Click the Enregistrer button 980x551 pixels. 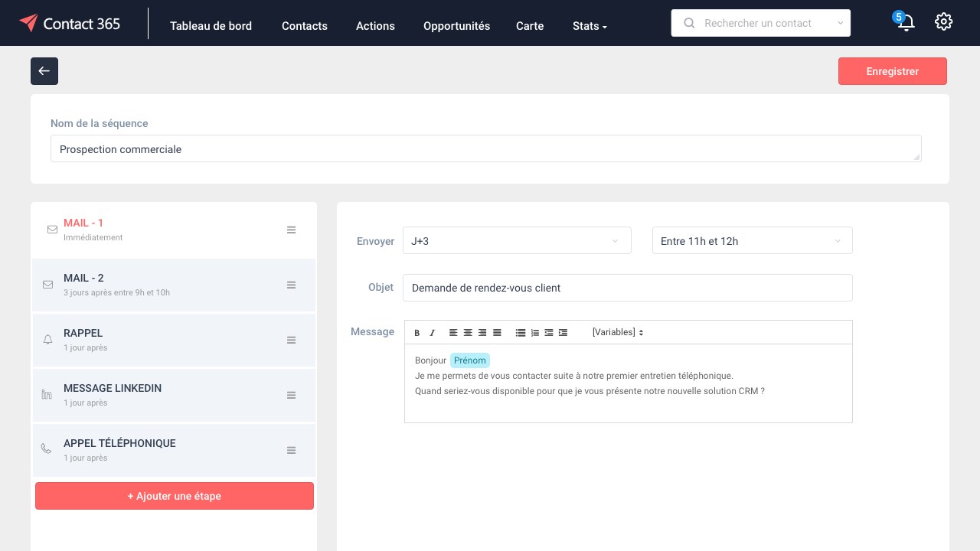[893, 71]
